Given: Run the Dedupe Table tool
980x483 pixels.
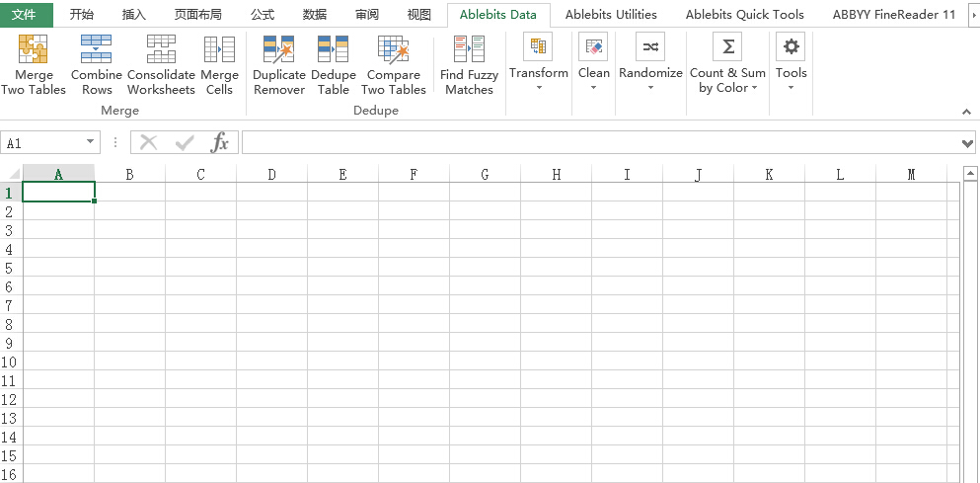Looking at the screenshot, I should tap(334, 65).
